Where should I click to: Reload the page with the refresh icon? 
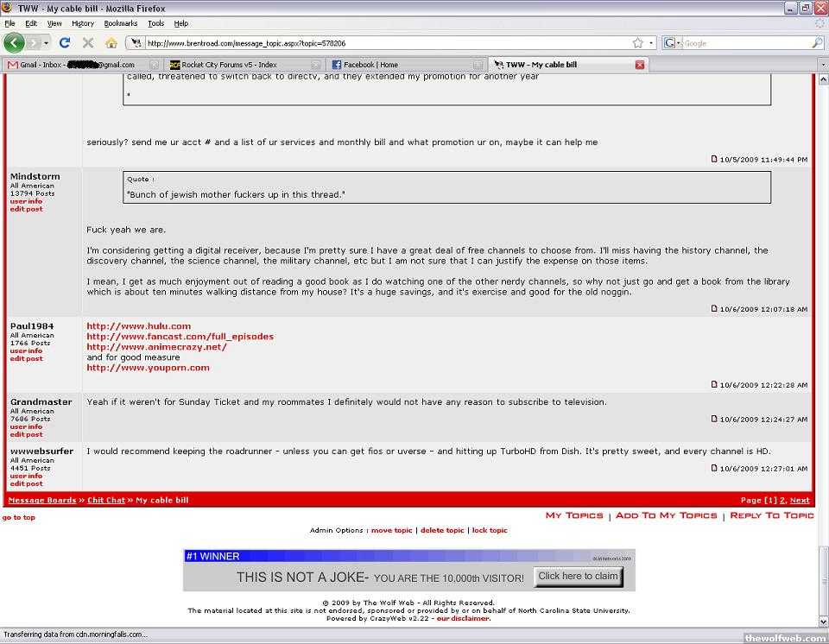[x=65, y=42]
